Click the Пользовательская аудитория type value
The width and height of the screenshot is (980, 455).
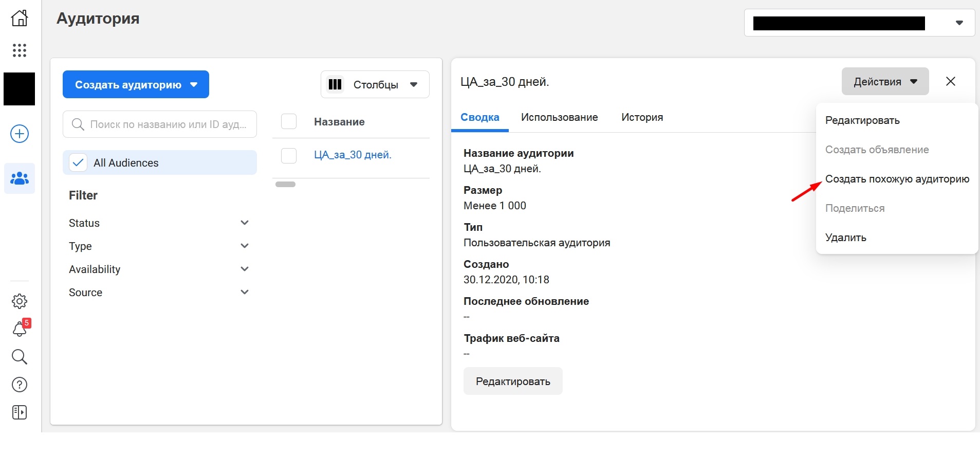[x=537, y=243]
